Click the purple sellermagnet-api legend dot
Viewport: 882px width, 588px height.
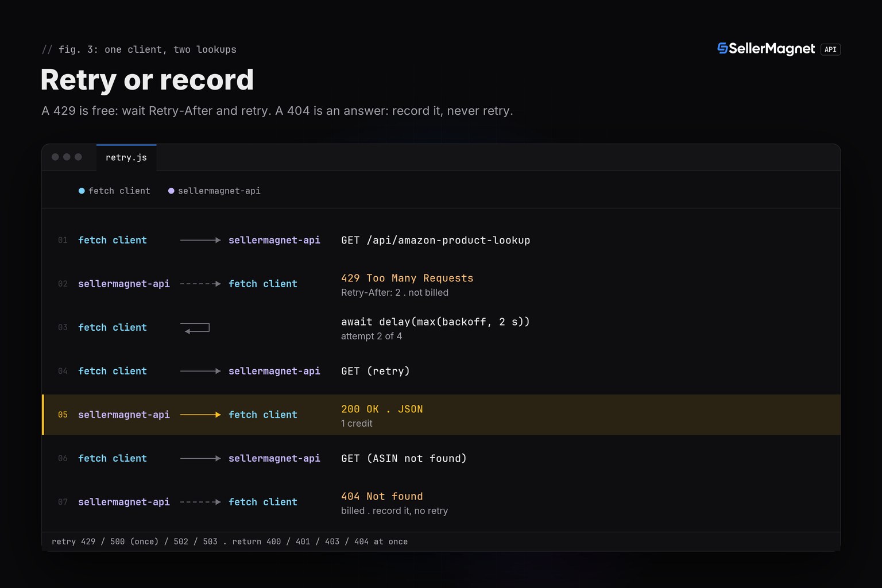coord(171,191)
